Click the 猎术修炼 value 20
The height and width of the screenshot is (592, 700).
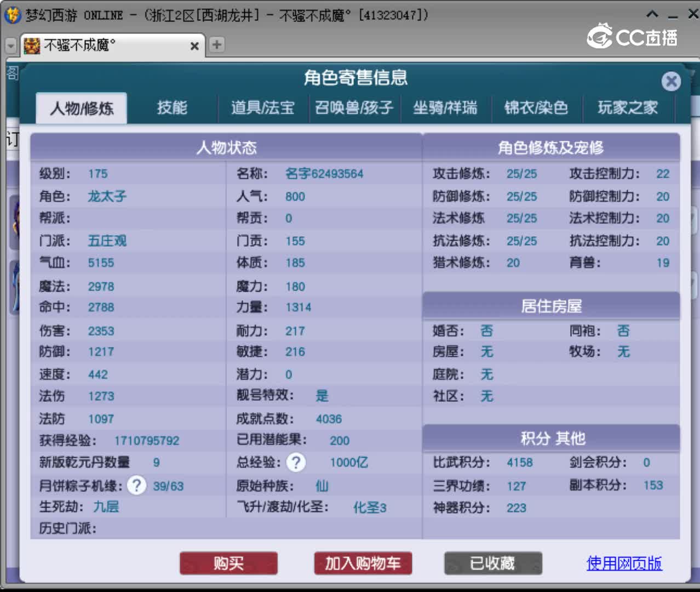point(513,263)
